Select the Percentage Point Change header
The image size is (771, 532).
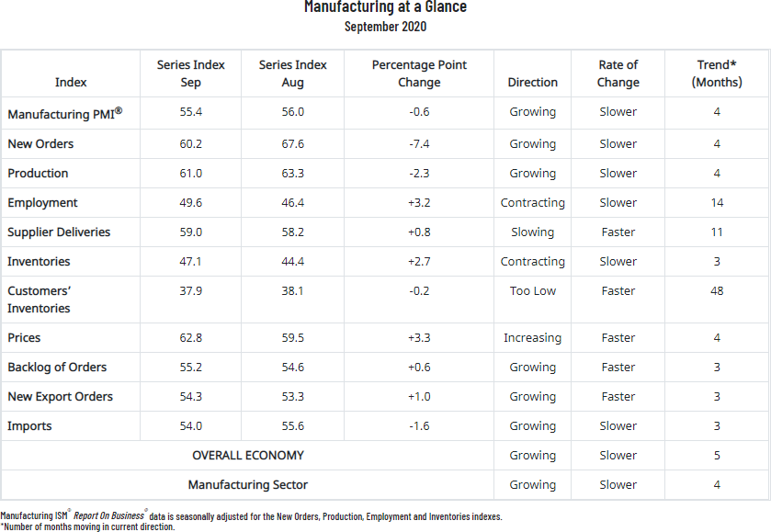(x=419, y=74)
